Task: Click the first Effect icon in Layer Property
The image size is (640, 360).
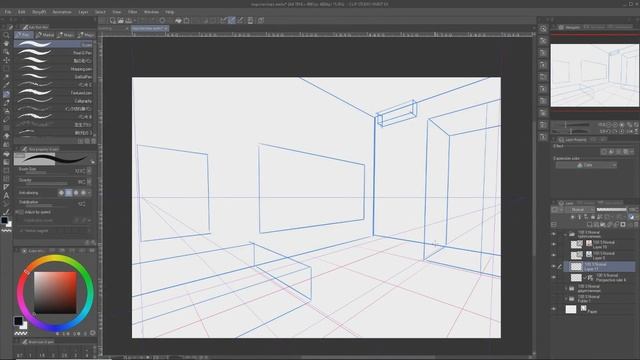Action: [x=604, y=152]
